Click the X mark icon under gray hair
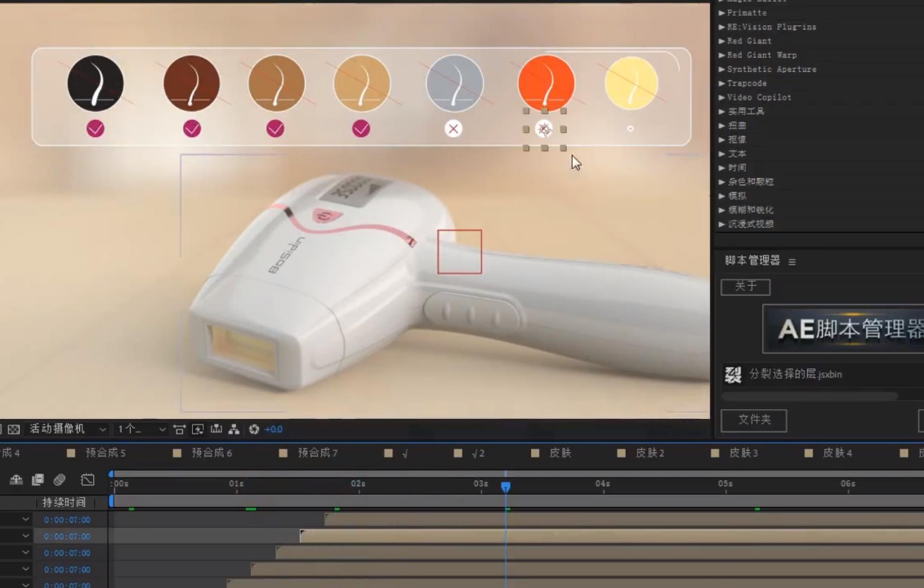 click(453, 128)
